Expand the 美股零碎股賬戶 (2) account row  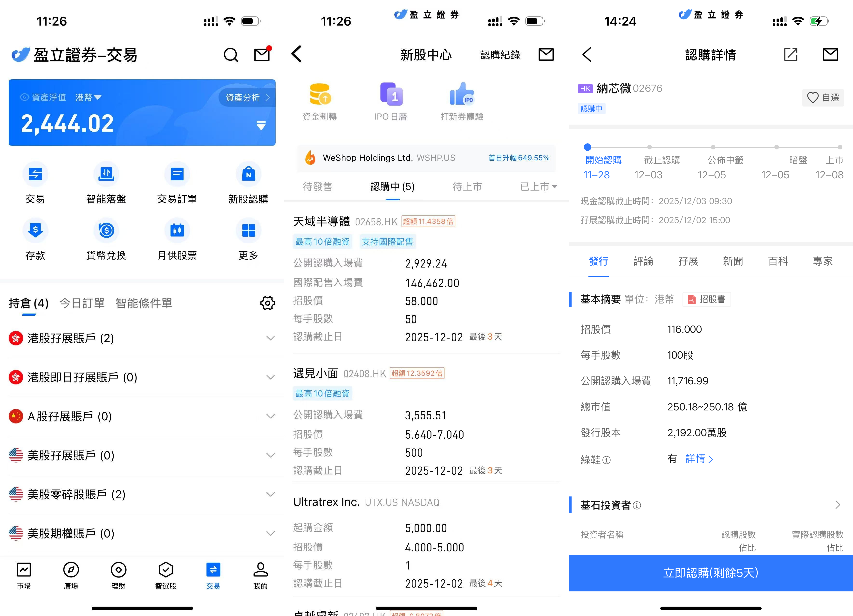(270, 494)
